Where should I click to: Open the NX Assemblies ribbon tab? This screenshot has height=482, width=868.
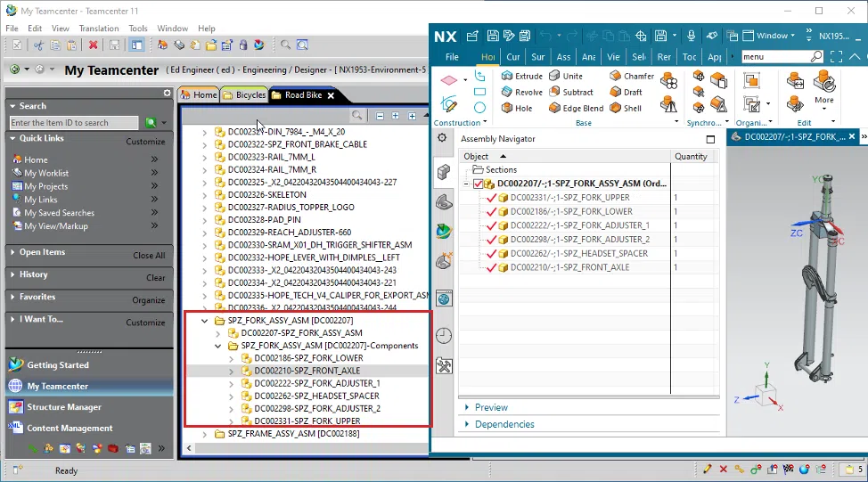(x=563, y=57)
